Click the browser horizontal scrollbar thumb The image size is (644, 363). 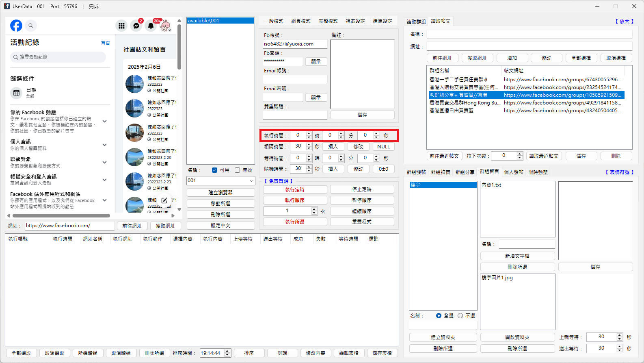pyautogui.click(x=61, y=216)
